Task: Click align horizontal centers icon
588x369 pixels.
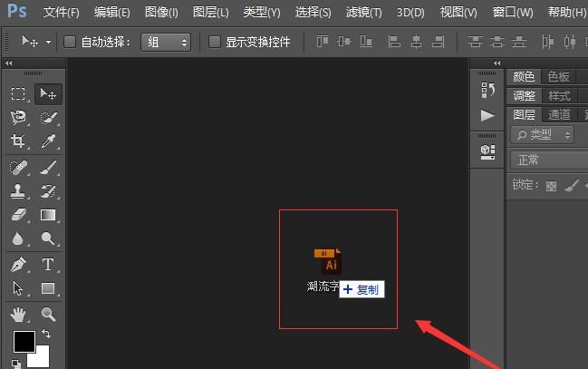Action: coord(416,42)
